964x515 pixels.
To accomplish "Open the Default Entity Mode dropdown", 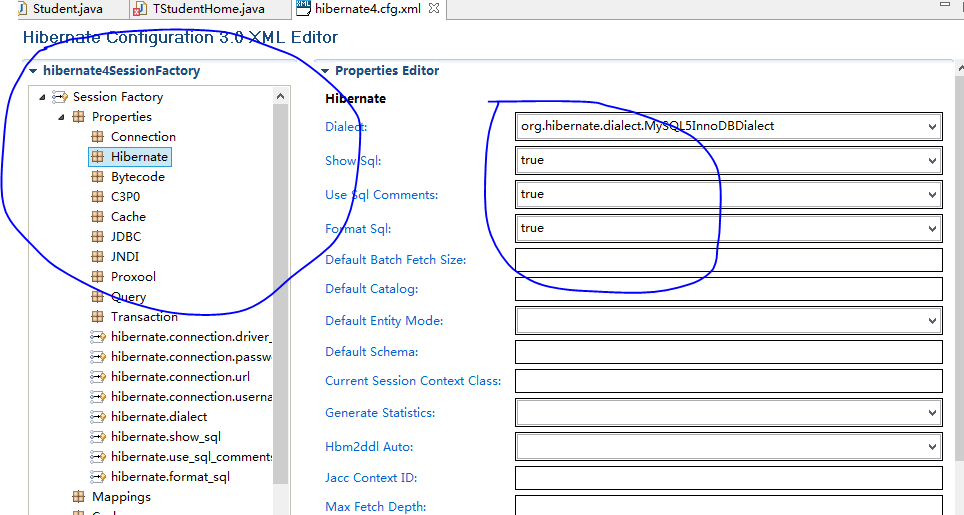I will [932, 321].
